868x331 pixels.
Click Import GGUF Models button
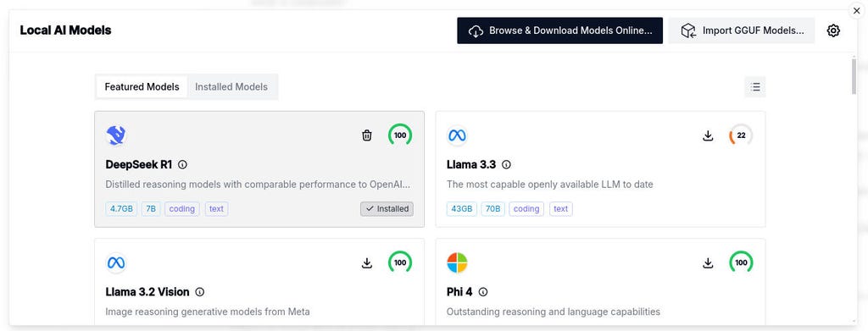(741, 30)
